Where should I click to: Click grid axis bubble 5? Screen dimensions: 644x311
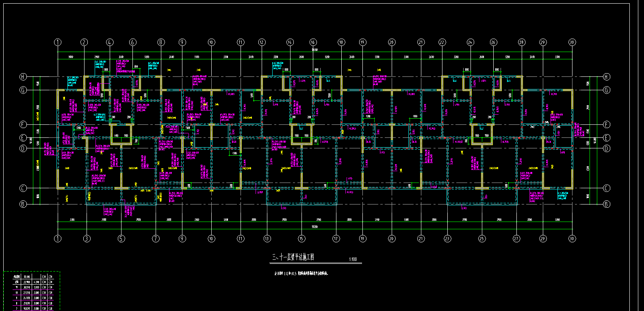[x=121, y=239]
